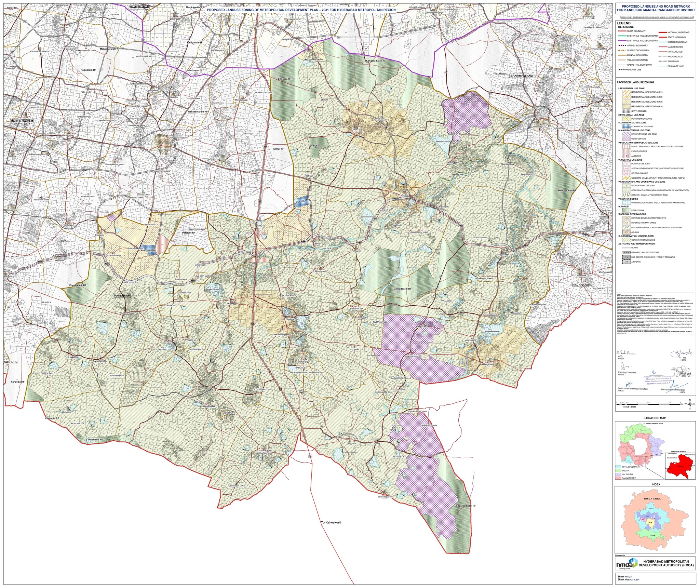Screen dimensions: 700x588
Task: Select the Bus Depots legend icon
Action: coord(627,257)
